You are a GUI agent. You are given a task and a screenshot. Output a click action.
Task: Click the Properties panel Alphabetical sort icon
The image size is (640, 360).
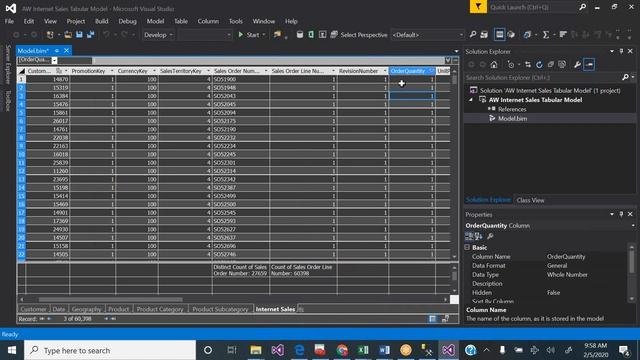[478, 236]
